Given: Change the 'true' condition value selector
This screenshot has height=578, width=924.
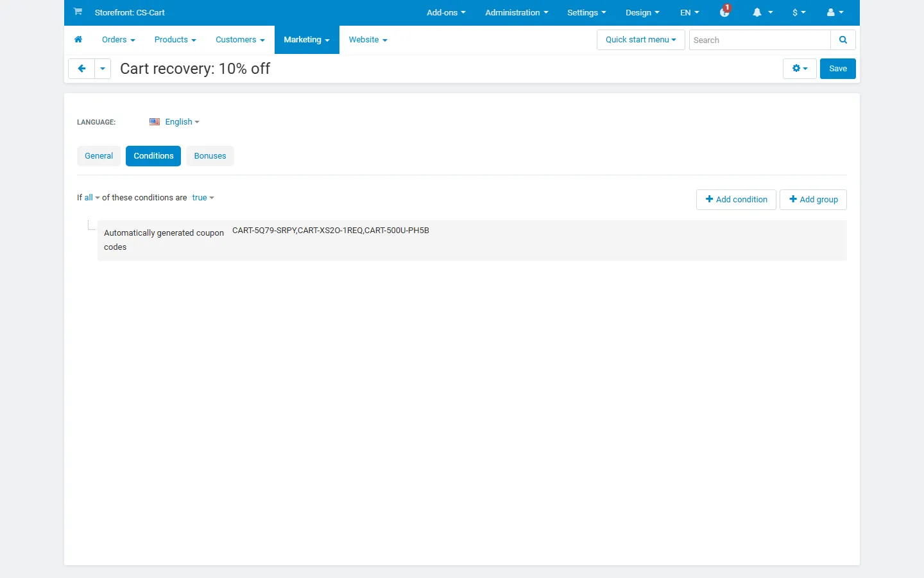Looking at the screenshot, I should [203, 198].
